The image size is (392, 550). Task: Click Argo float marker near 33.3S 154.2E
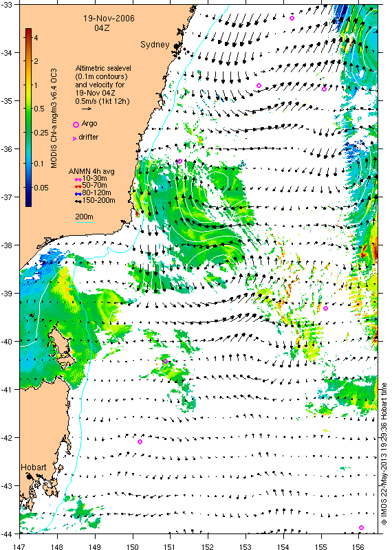292,18
